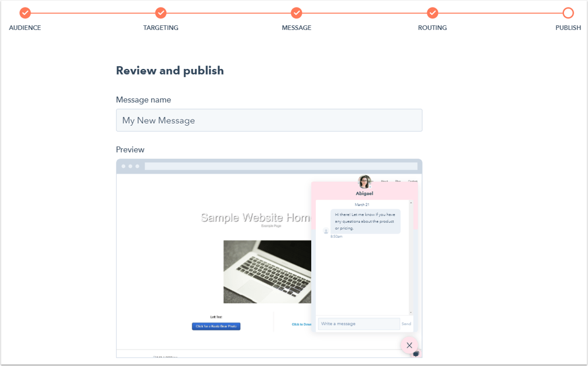
Task: Click the preview browser address bar
Action: click(x=281, y=166)
